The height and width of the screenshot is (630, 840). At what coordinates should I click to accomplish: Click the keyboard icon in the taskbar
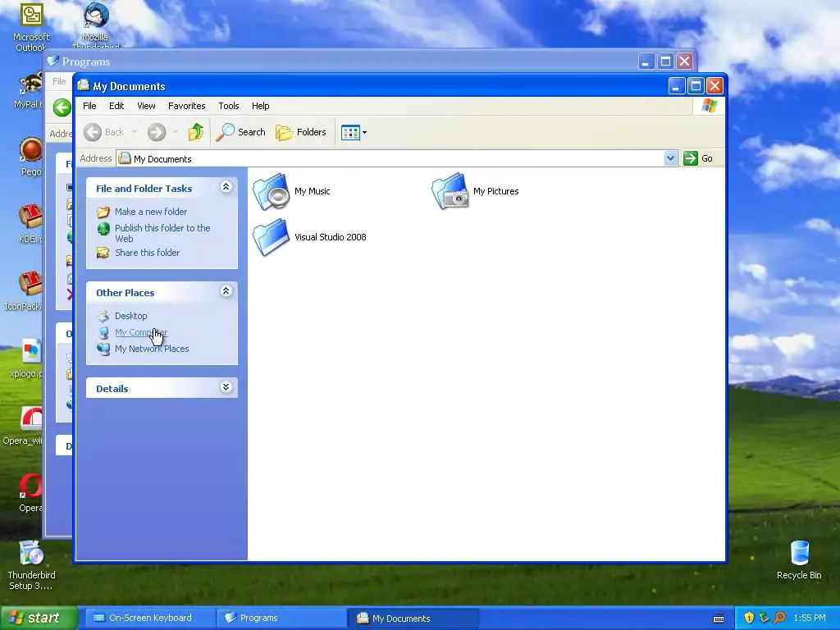pos(719,619)
